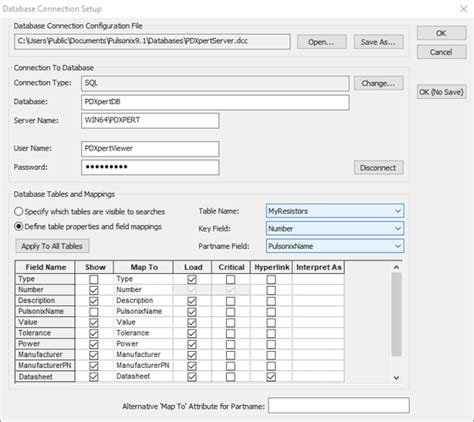Click Apply To All Tables
The height and width of the screenshot is (422, 474).
pos(52,246)
